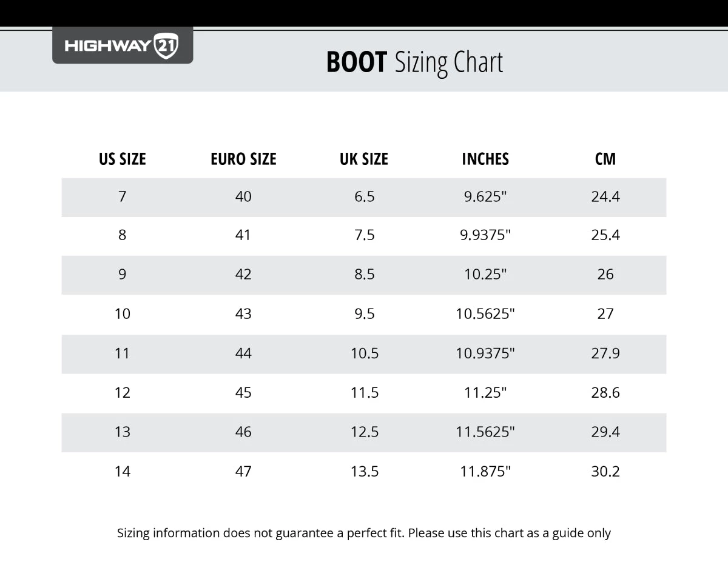Click the 27.9 cm cell
The width and height of the screenshot is (728, 562).
click(x=605, y=353)
